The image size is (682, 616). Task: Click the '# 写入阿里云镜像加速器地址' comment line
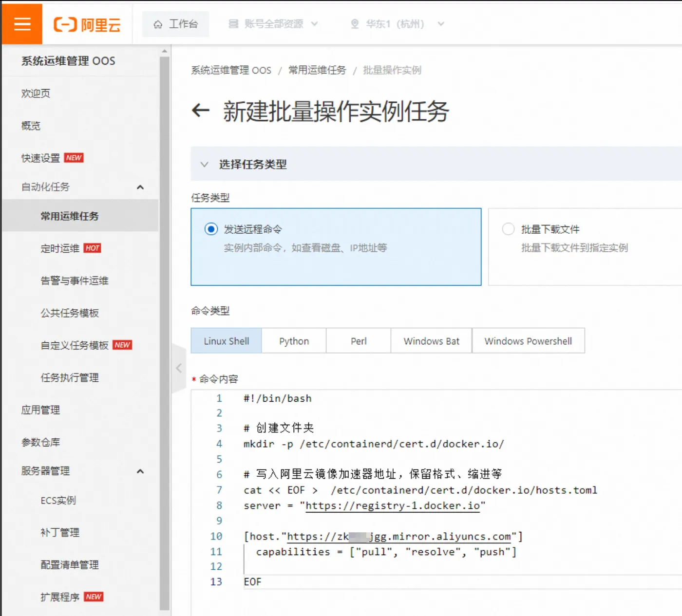(x=373, y=474)
